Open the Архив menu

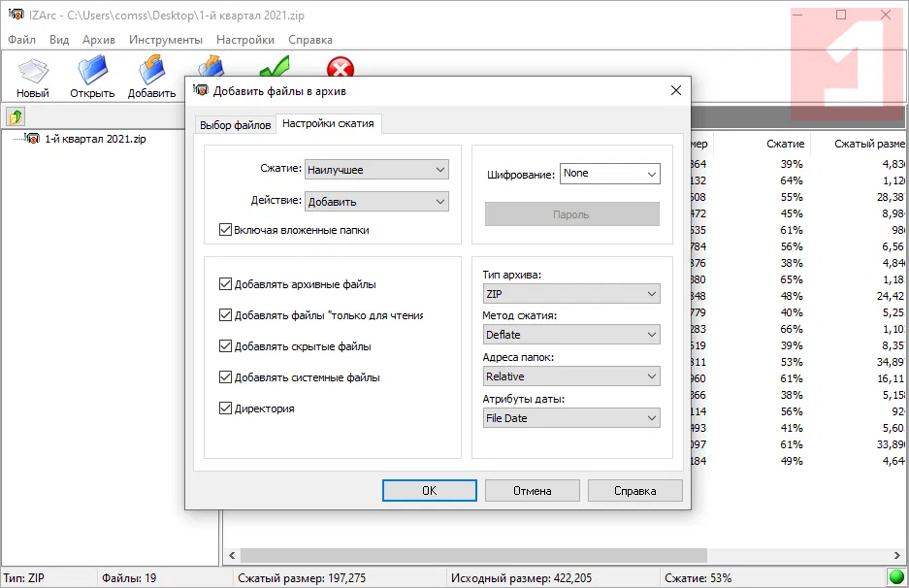click(x=99, y=40)
